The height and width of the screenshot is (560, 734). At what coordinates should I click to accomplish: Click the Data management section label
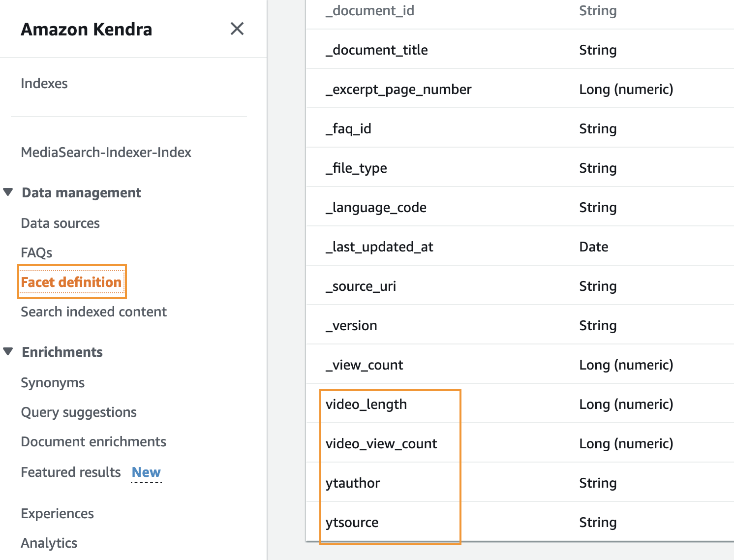pos(82,193)
